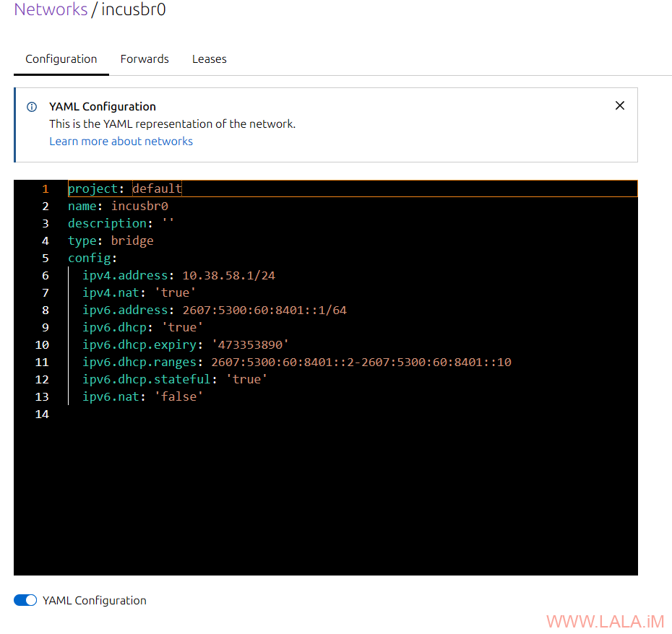
Task: Click line number 14 in gutter
Action: pyautogui.click(x=42, y=414)
